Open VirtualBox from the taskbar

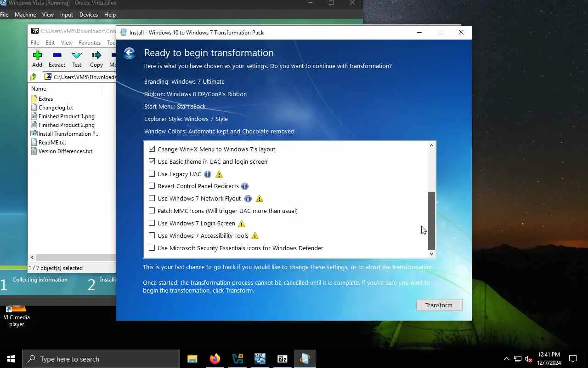pos(237,359)
